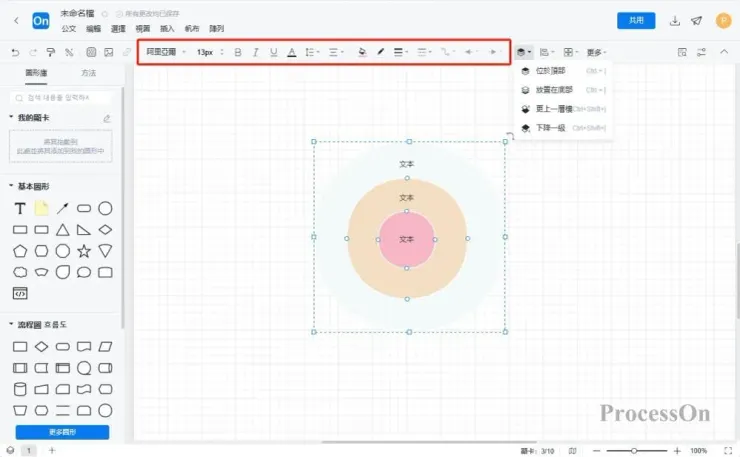Viewport: 740px width, 457px height.
Task: Pick the speech bubble shape
Action: point(84,272)
